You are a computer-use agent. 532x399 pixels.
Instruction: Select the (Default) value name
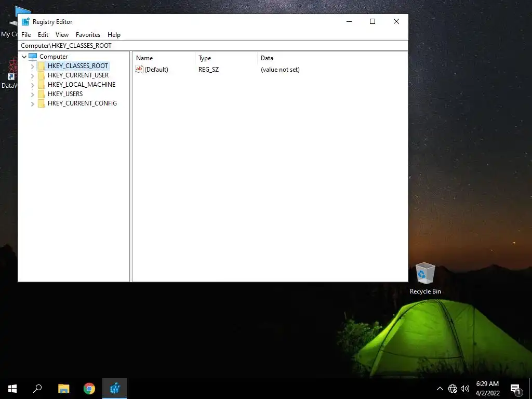[156, 70]
